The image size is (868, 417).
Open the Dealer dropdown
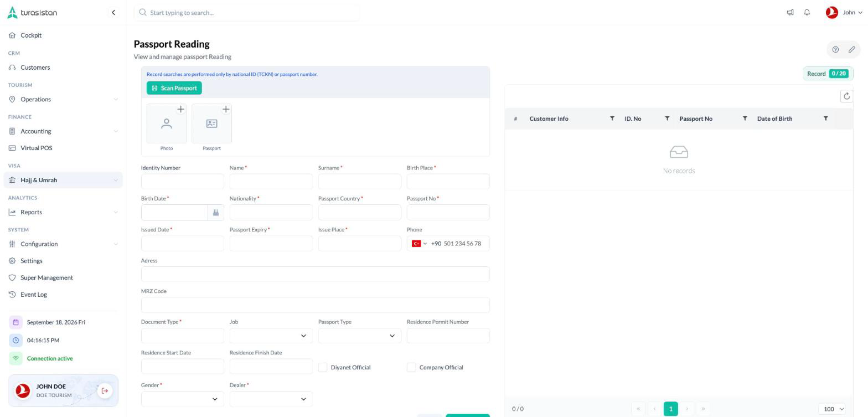[x=271, y=399]
